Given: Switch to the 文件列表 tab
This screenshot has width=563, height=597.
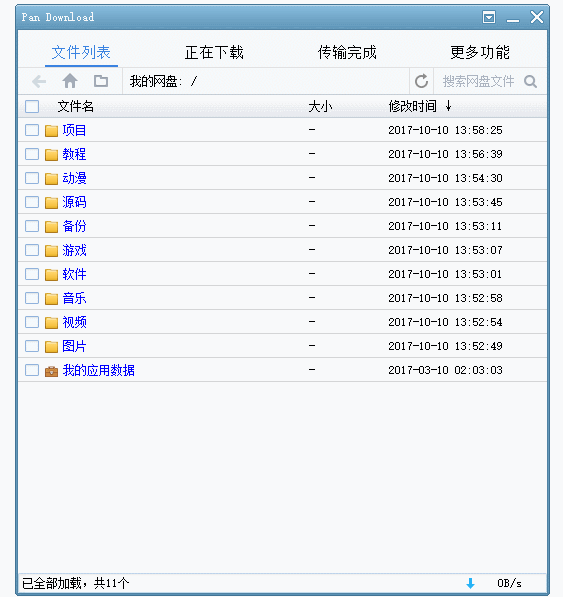Looking at the screenshot, I should tap(81, 52).
